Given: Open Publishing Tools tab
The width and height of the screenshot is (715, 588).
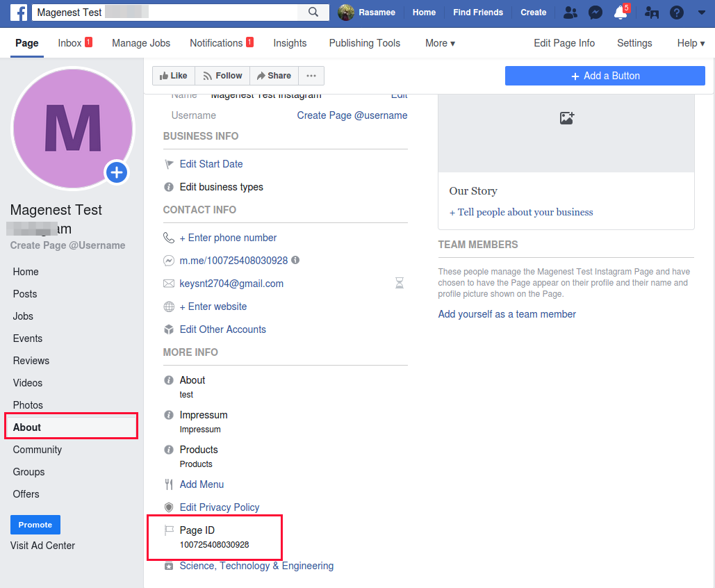Looking at the screenshot, I should (x=364, y=43).
